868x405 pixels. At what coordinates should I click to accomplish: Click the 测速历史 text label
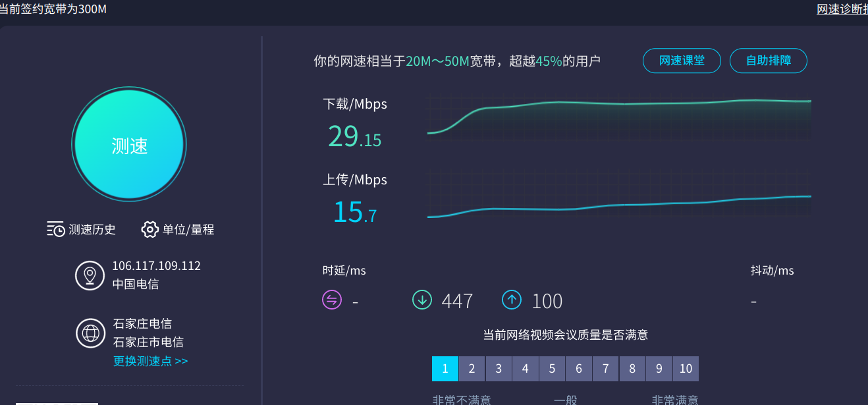pyautogui.click(x=92, y=229)
